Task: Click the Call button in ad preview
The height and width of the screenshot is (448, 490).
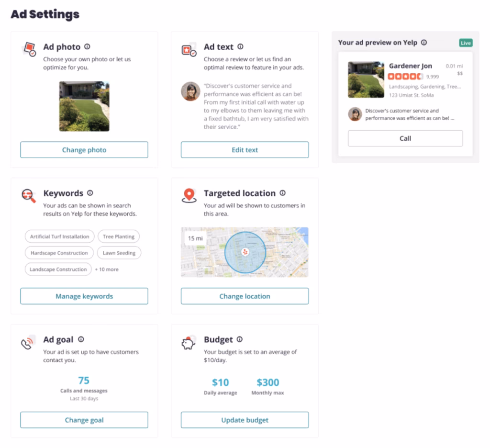Action: (405, 138)
